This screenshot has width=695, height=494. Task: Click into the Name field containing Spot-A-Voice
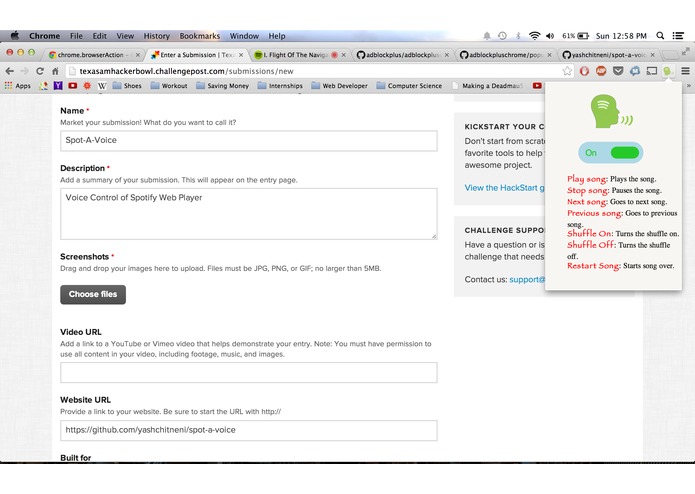249,140
